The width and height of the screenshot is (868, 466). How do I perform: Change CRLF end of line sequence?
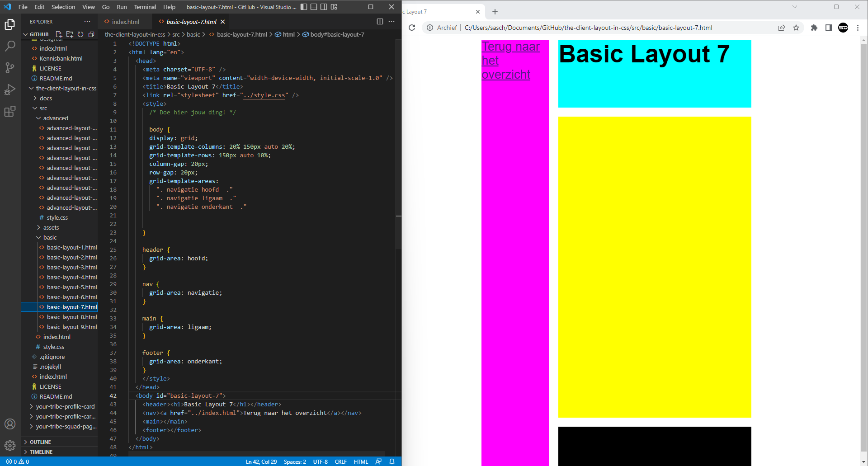[x=340, y=461]
